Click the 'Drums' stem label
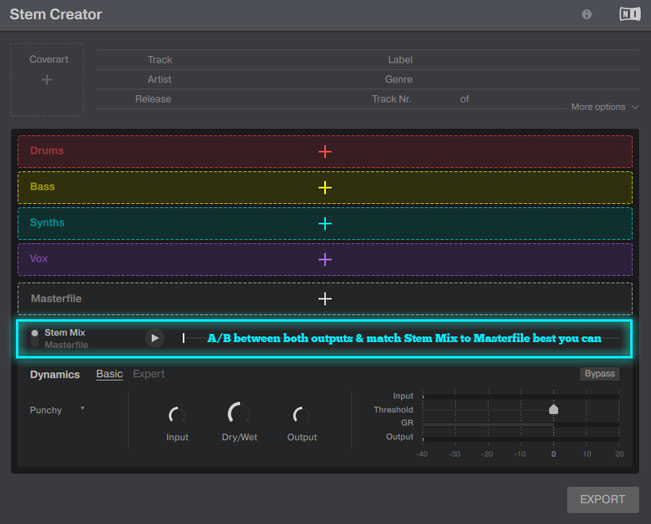 (x=47, y=150)
